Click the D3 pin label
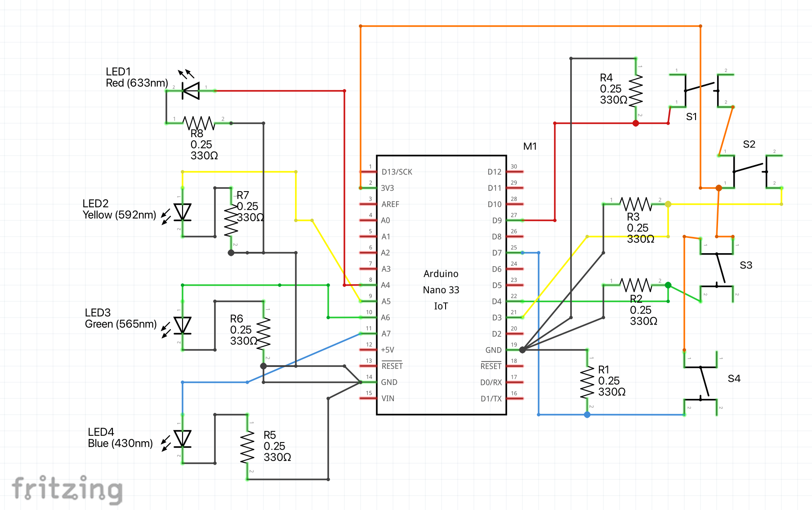 pos(497,318)
